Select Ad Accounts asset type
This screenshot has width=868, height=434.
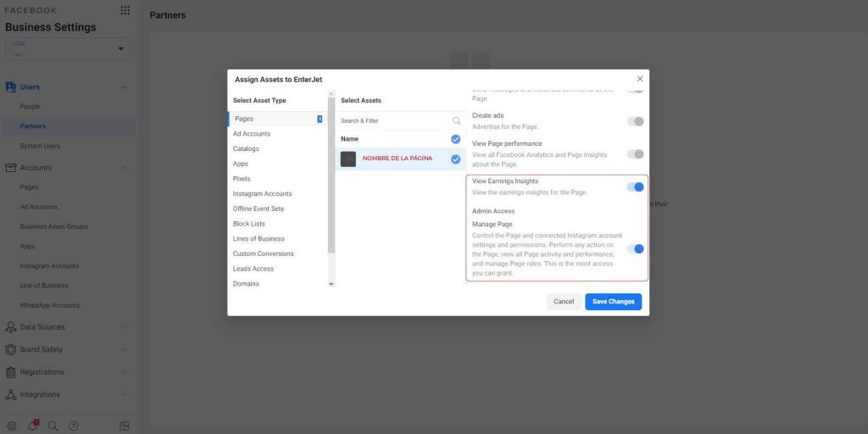point(252,134)
